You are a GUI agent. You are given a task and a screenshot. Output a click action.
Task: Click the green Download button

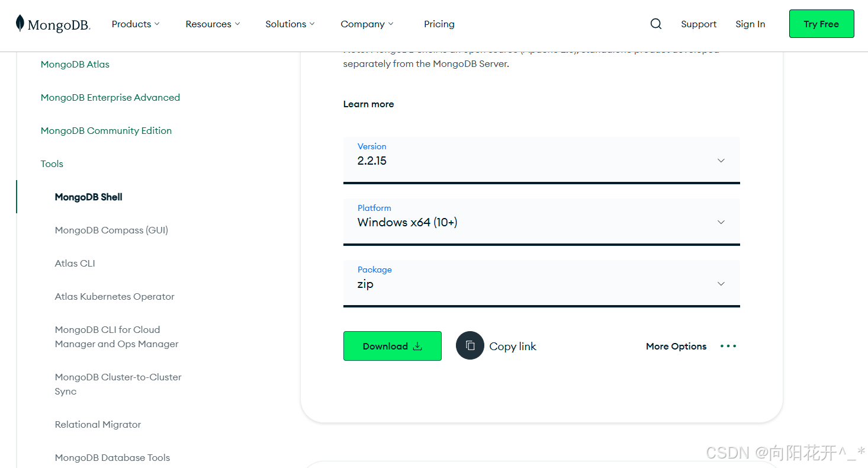[392, 346]
